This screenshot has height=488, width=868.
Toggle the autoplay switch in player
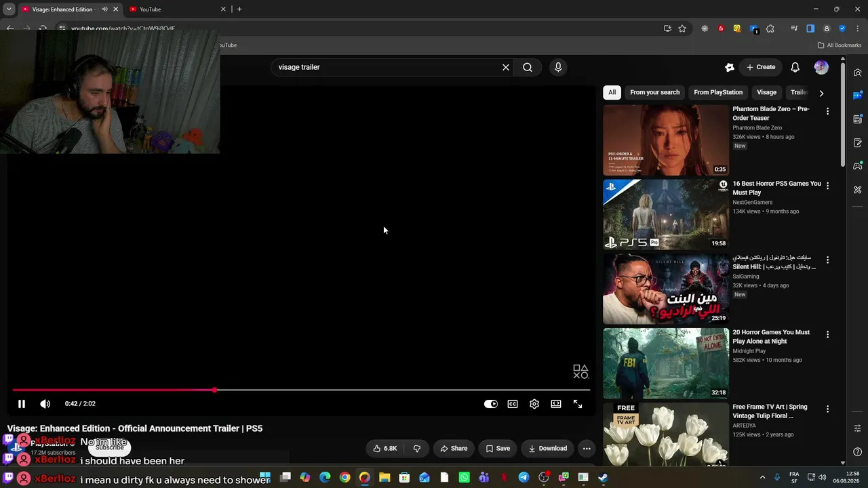(491, 404)
